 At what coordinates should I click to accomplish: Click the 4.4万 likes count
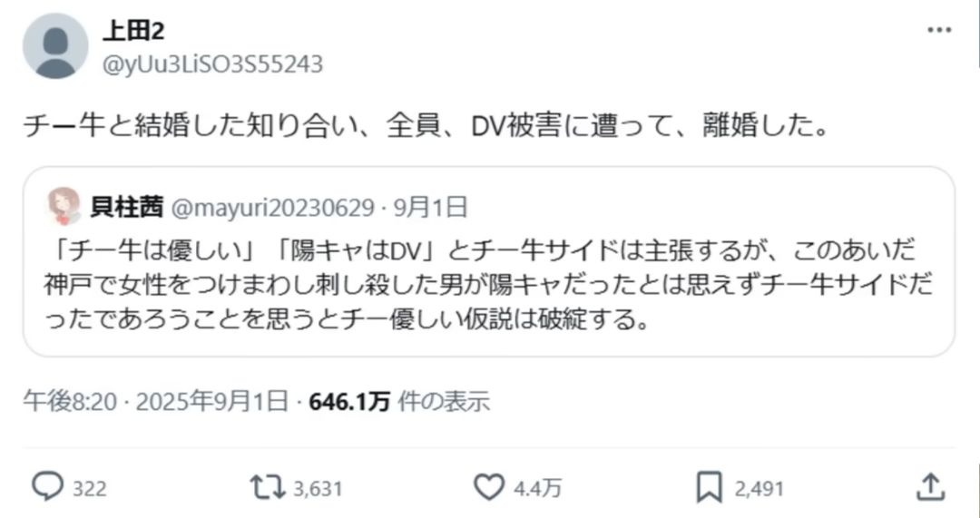click(537, 488)
